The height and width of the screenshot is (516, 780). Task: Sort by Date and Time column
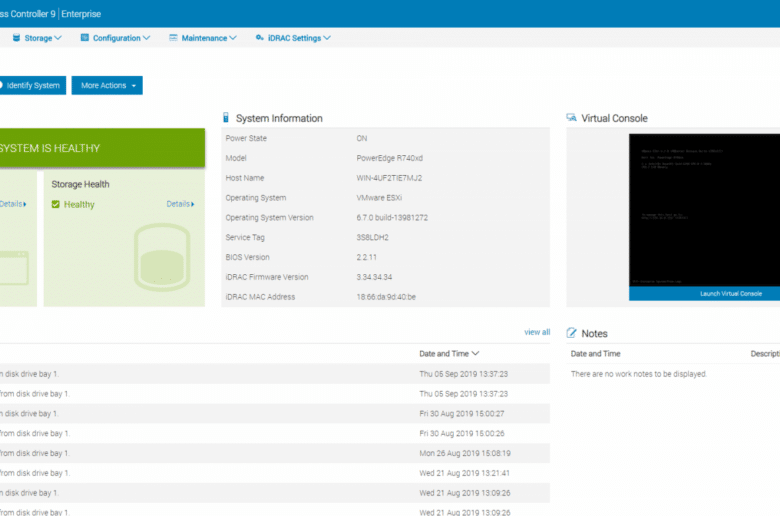449,354
